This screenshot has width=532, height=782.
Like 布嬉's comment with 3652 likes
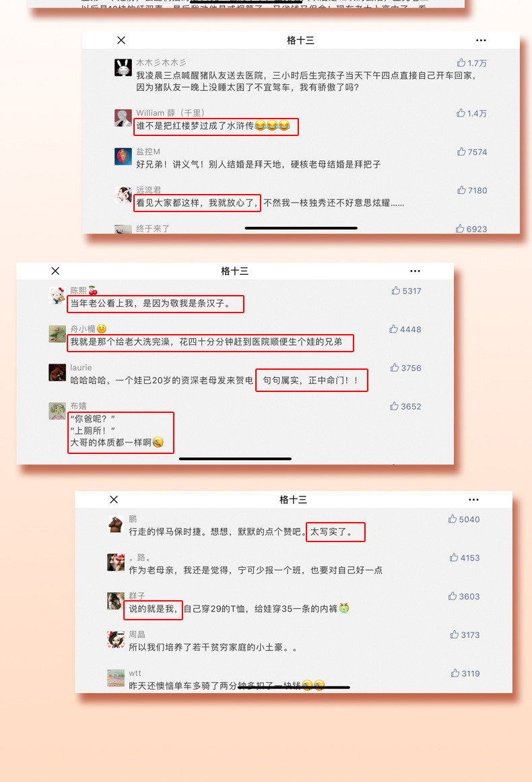394,406
